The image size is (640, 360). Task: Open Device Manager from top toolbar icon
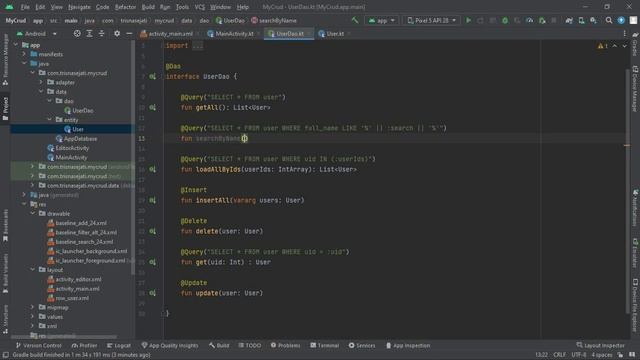[x=581, y=20]
